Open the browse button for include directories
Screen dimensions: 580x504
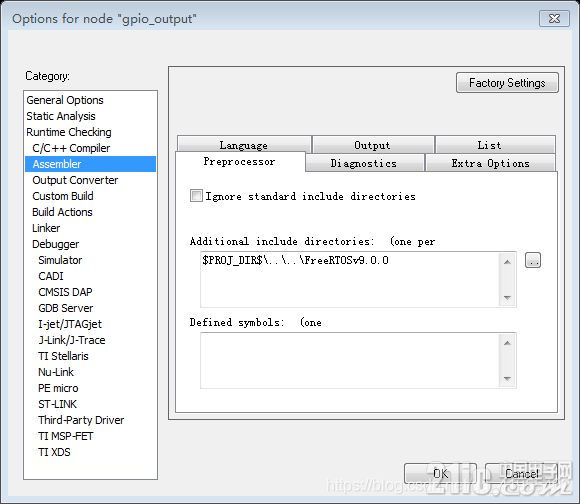pyautogui.click(x=533, y=260)
